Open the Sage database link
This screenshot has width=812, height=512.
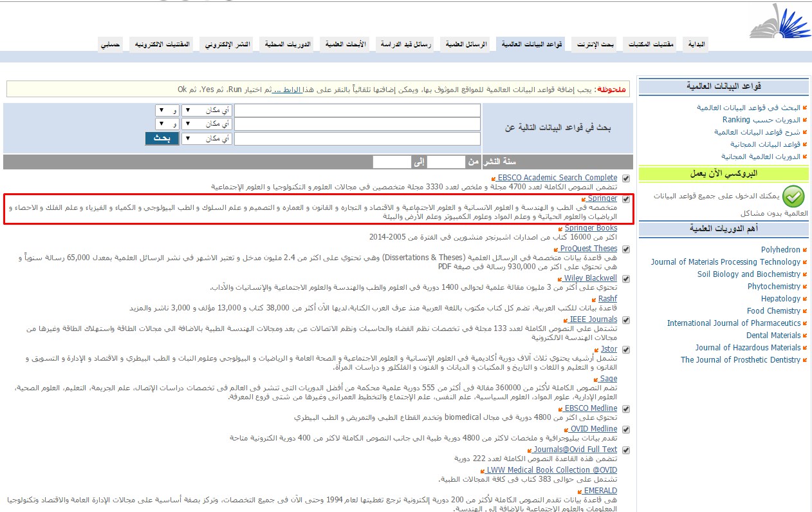[607, 379]
